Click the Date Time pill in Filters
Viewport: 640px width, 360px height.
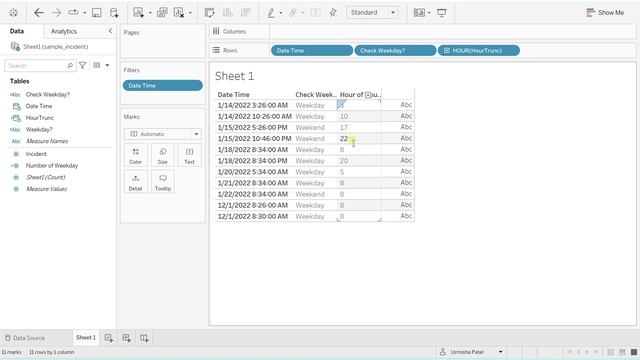tap(162, 86)
